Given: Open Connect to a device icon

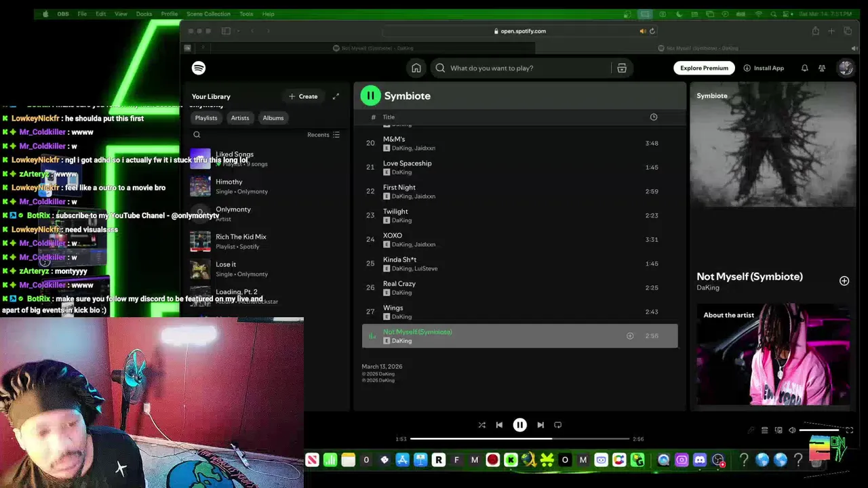Looking at the screenshot, I should 778,430.
